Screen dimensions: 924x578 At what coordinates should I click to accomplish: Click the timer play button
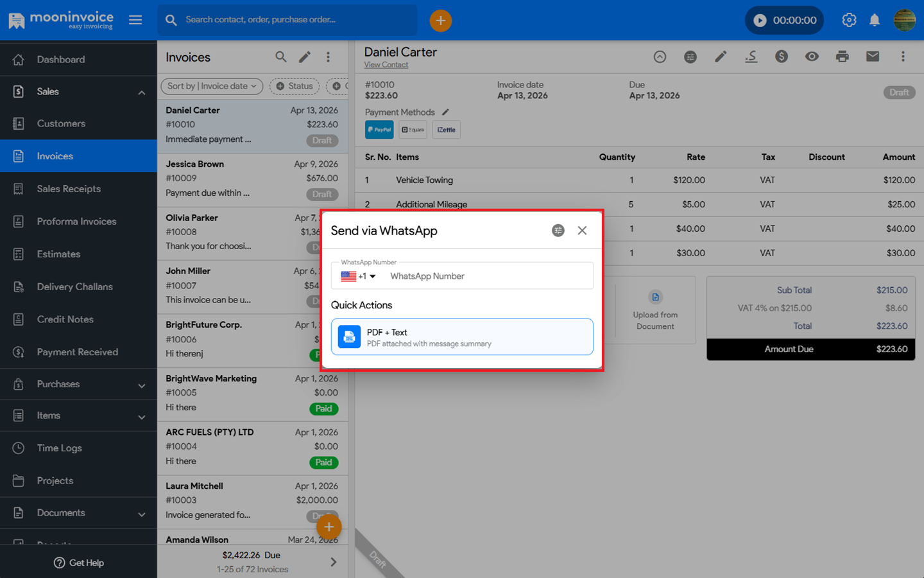pos(760,21)
